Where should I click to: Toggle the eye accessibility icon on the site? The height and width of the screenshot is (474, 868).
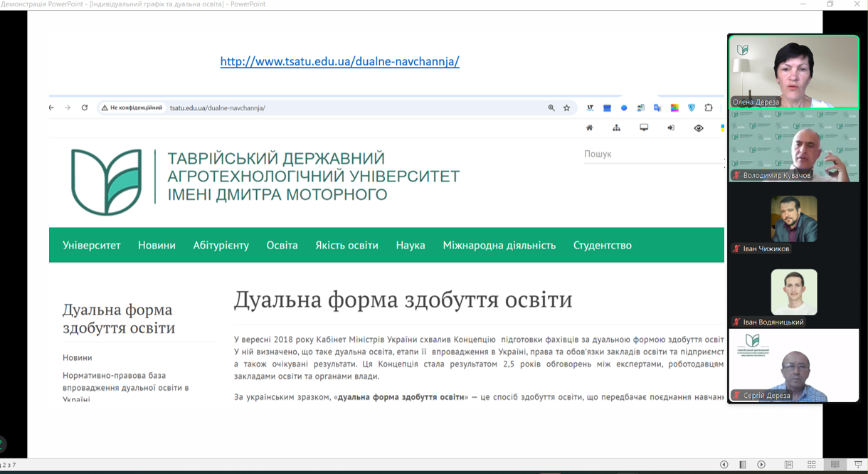click(x=699, y=128)
